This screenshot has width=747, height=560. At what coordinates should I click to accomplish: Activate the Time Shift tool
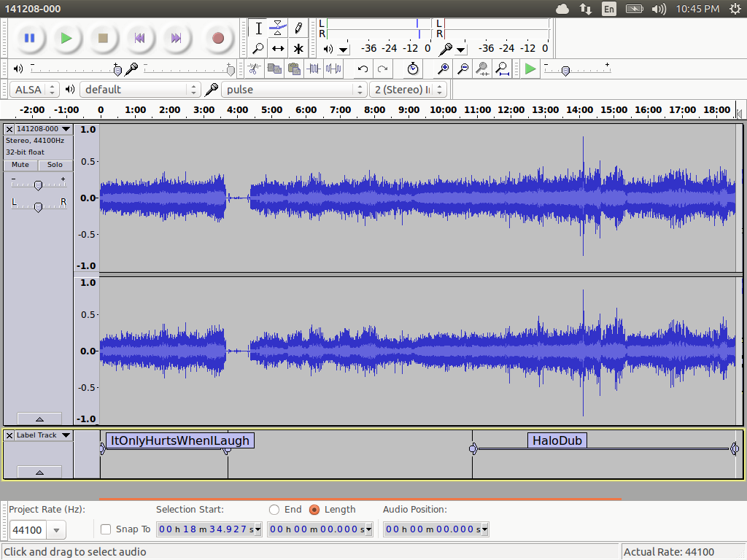pos(278,49)
